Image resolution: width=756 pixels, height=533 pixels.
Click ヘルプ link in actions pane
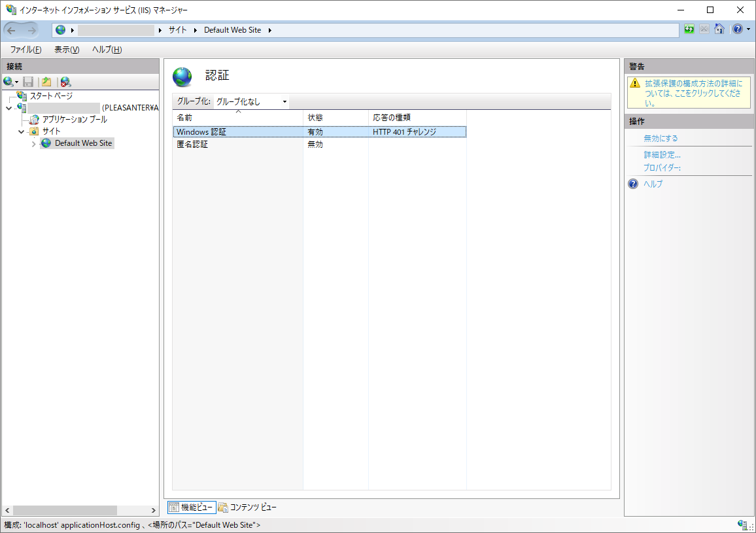click(653, 184)
